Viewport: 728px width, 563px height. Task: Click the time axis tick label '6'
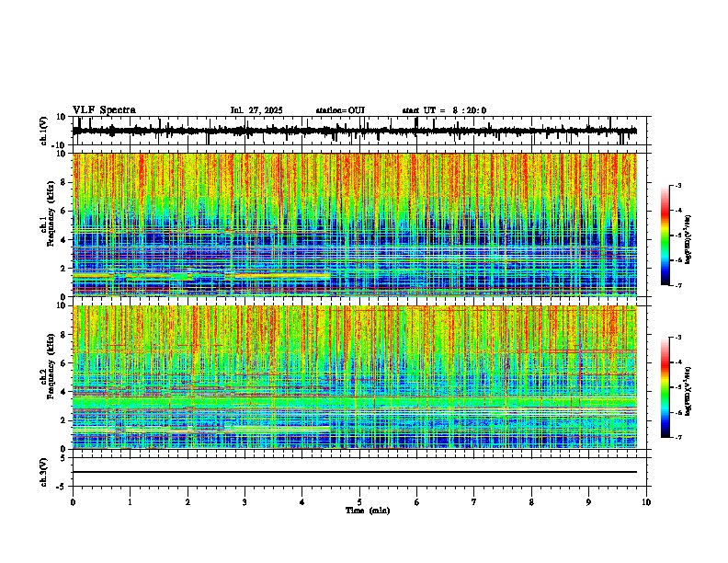click(417, 502)
